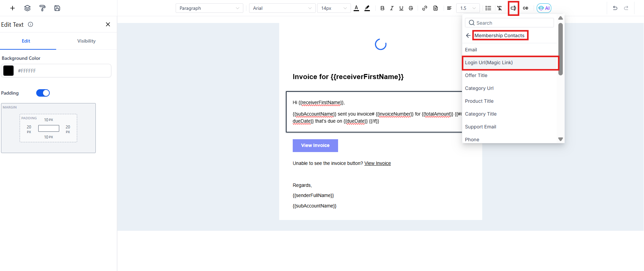Click the View Invoice button
Image resolution: width=644 pixels, height=271 pixels.
[315, 146]
